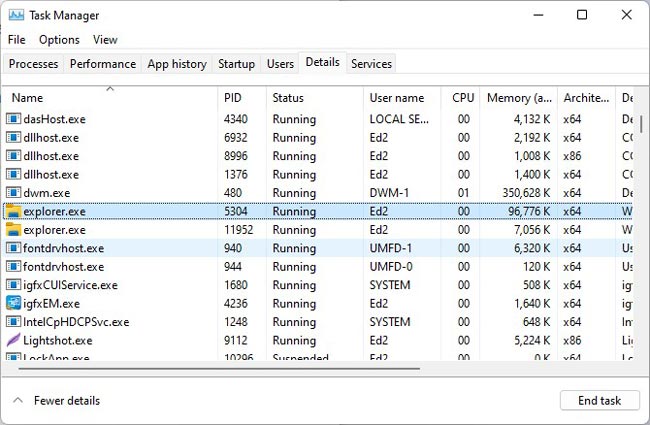Screen dimensions: 650x425
Task: Select fontdrvhost.exe name in PID 940 row
Action: 63,248
